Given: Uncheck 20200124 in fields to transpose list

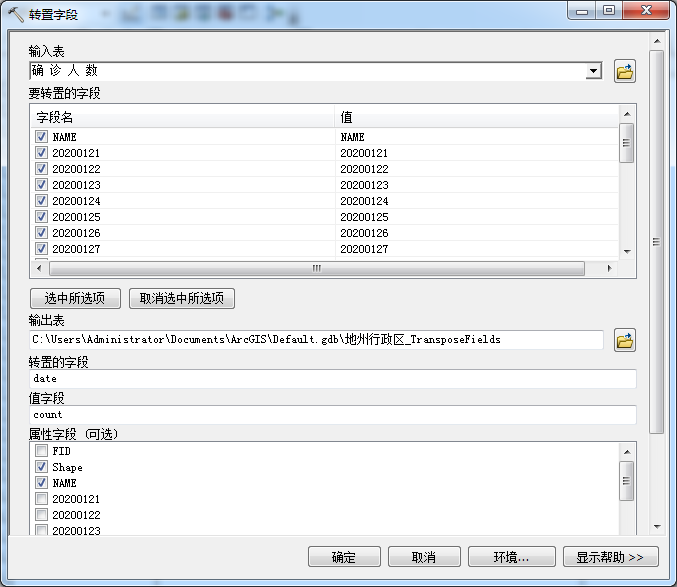Looking at the screenshot, I should point(41,201).
